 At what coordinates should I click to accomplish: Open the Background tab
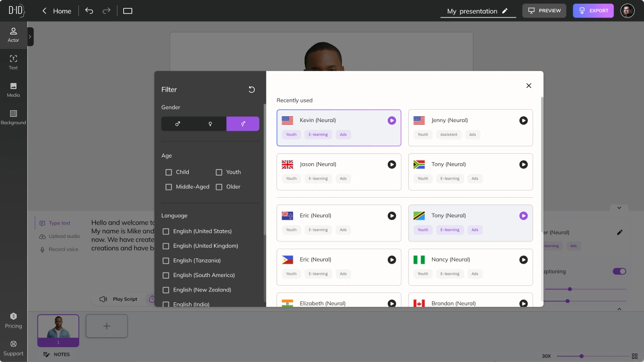point(13,117)
